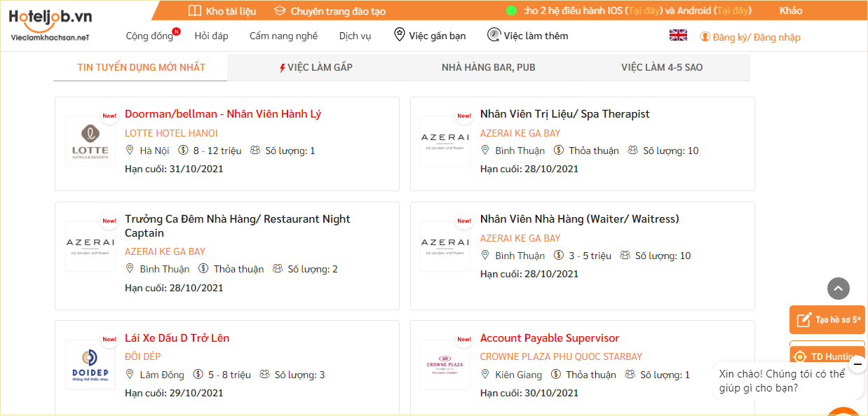Screen dimensions: 868x416
Task: Open the Cộng đồng menu item
Action: point(149,36)
